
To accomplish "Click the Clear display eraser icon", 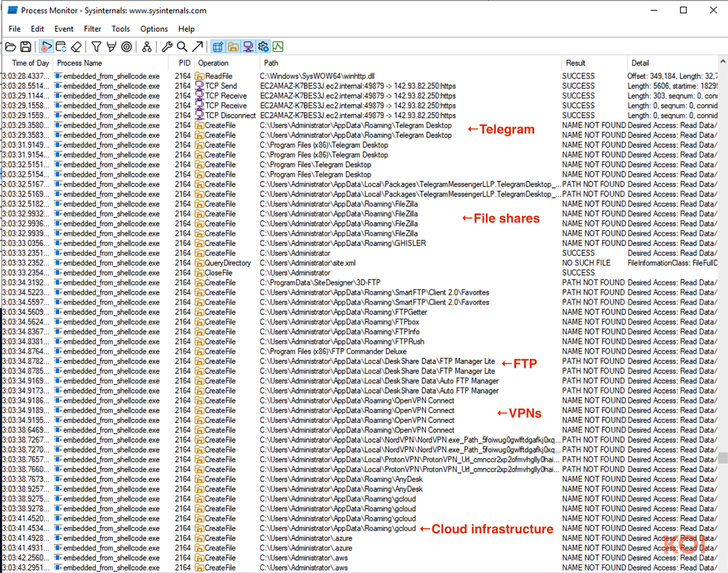I will 76,46.
